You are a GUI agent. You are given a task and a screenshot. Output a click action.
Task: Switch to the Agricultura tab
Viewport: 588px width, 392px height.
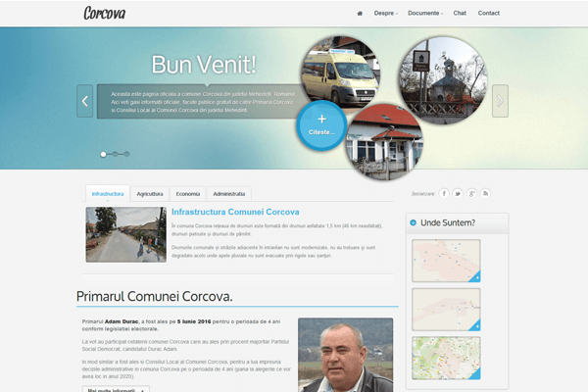[150, 194]
